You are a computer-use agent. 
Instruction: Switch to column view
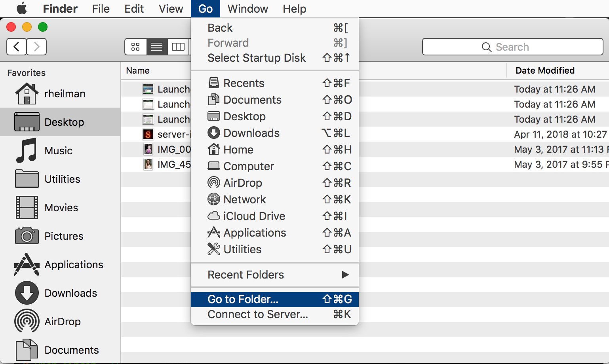tap(178, 47)
